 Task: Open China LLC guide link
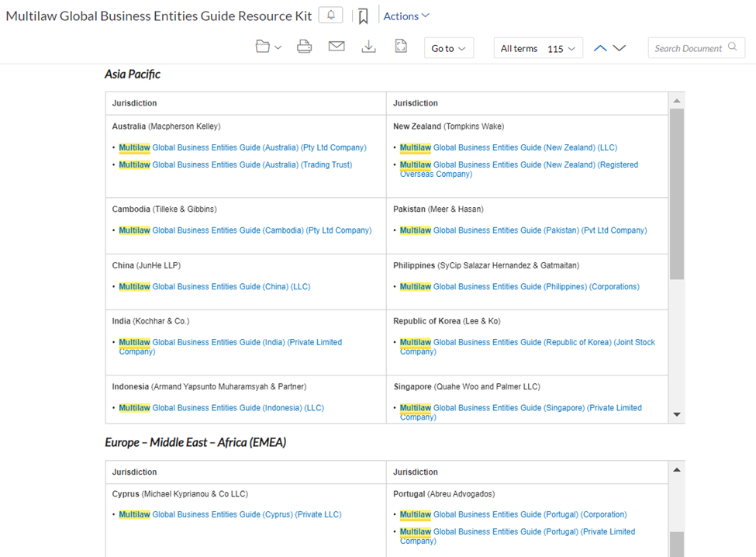click(x=215, y=286)
